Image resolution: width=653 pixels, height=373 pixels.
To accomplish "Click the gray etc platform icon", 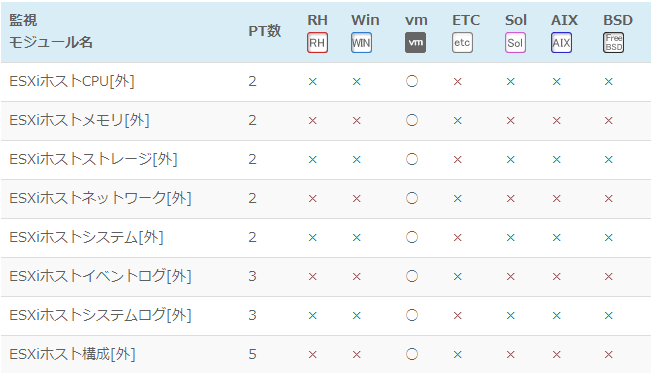I will pos(462,42).
